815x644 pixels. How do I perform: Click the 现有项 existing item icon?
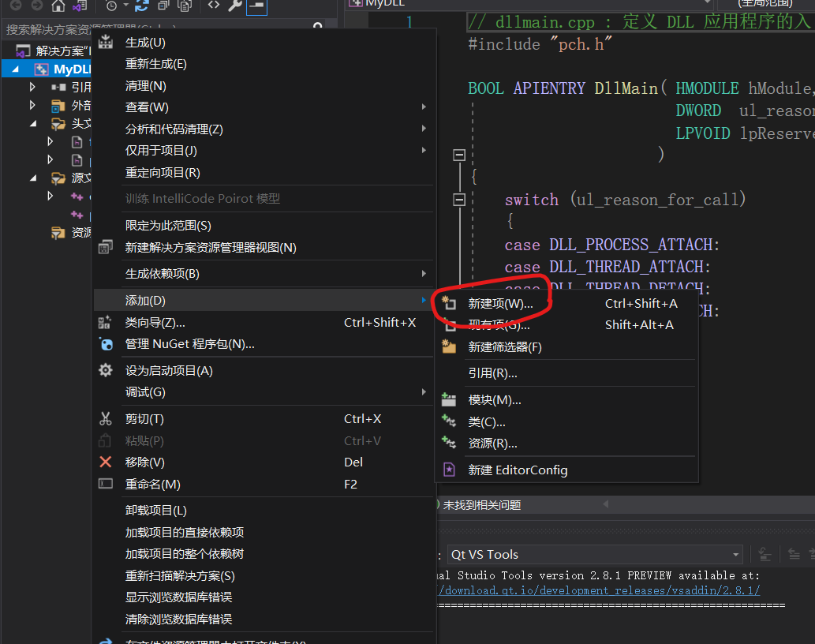(x=450, y=326)
